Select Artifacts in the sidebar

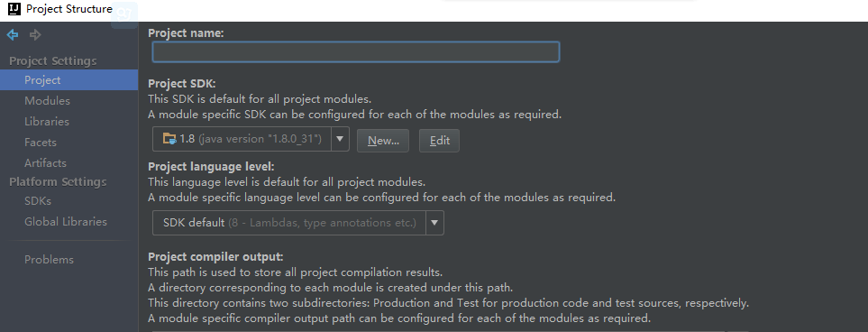coord(45,163)
